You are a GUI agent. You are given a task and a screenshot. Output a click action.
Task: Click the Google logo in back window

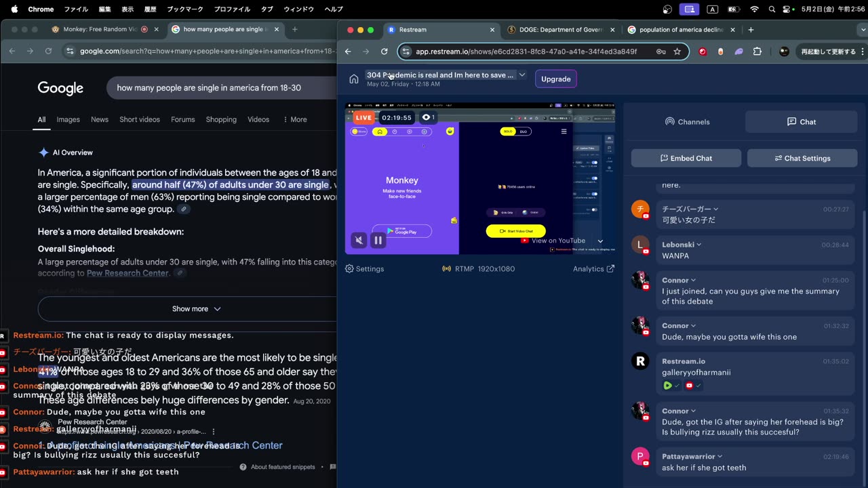coord(60,88)
